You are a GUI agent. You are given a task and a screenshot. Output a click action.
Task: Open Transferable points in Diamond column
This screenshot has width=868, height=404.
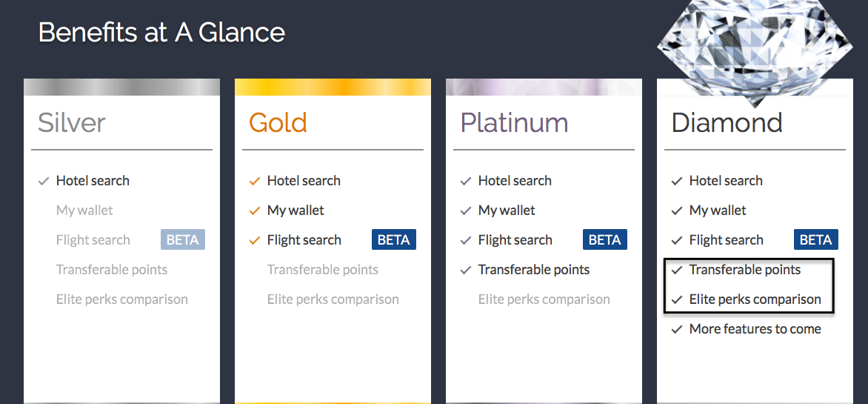745,270
